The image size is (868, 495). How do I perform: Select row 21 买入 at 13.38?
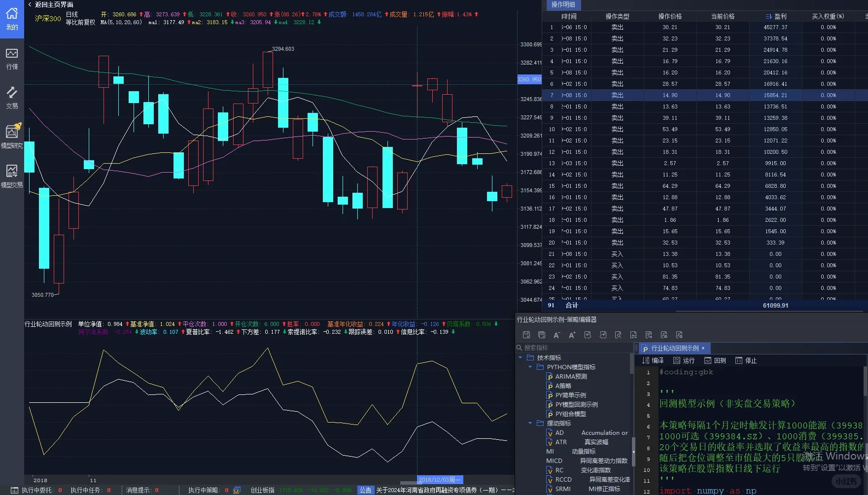[705, 254]
